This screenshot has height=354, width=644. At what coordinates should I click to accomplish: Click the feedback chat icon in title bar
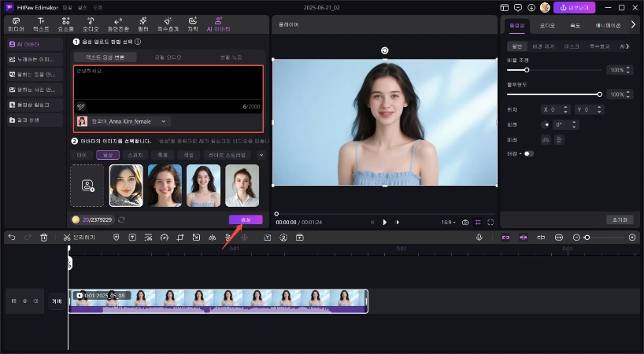point(518,7)
